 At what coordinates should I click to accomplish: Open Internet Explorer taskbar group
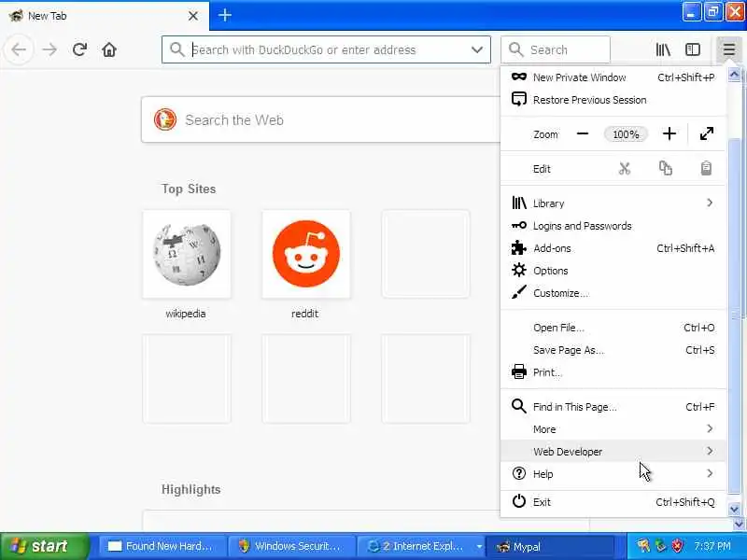point(421,546)
